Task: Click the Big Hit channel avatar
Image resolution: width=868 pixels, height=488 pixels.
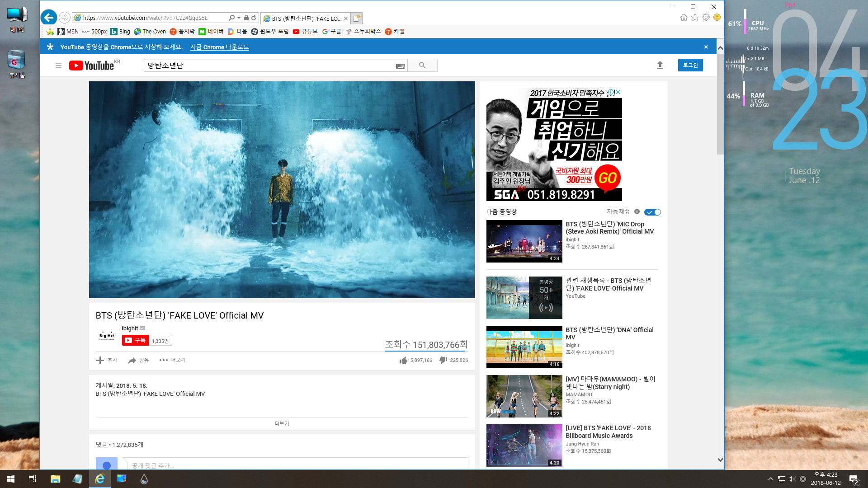Action: tap(107, 335)
